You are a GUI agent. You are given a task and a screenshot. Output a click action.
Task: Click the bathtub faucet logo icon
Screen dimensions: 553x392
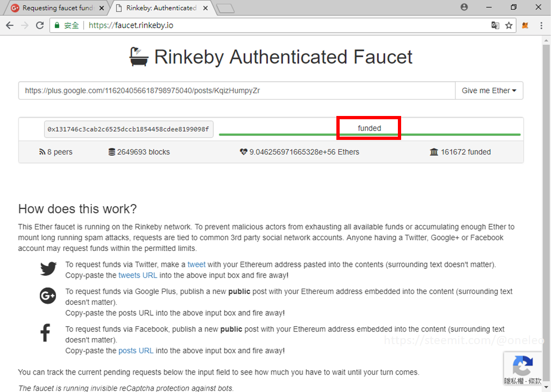(x=139, y=57)
